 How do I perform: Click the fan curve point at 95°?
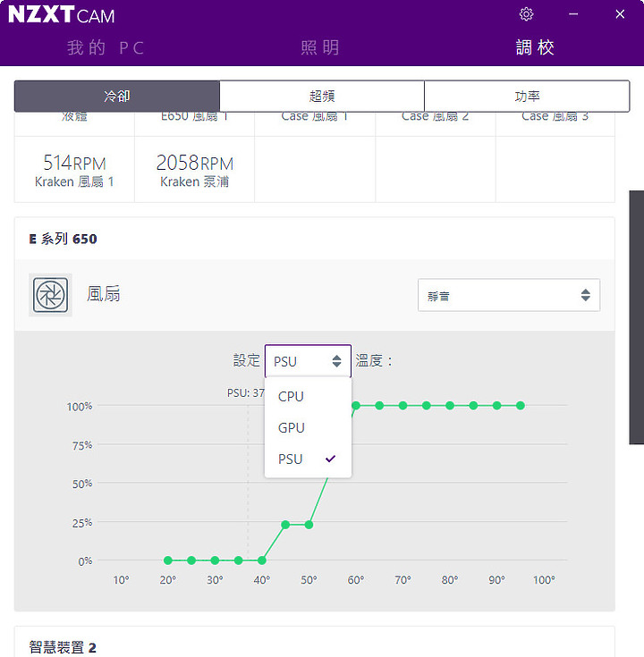[x=521, y=406]
